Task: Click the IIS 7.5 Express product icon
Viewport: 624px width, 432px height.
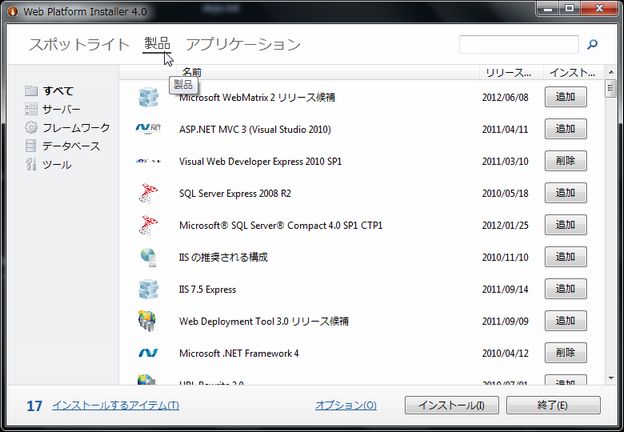Action: coord(148,289)
